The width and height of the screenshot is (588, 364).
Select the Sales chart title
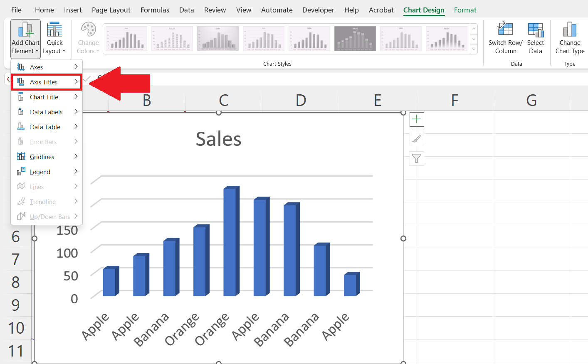pos(218,139)
